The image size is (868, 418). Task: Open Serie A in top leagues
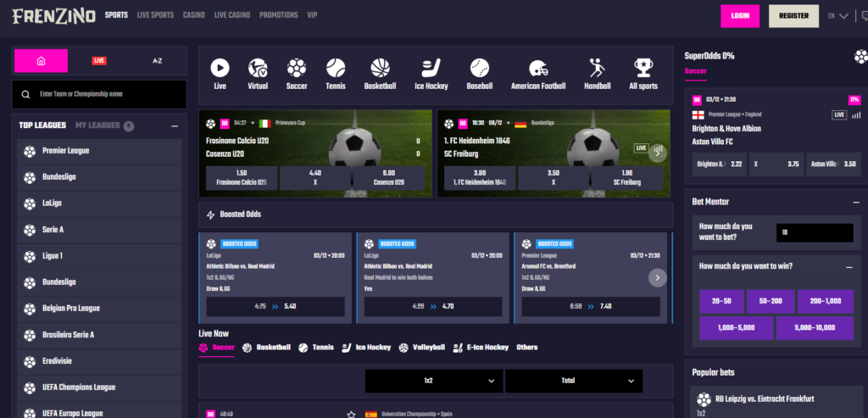point(99,231)
